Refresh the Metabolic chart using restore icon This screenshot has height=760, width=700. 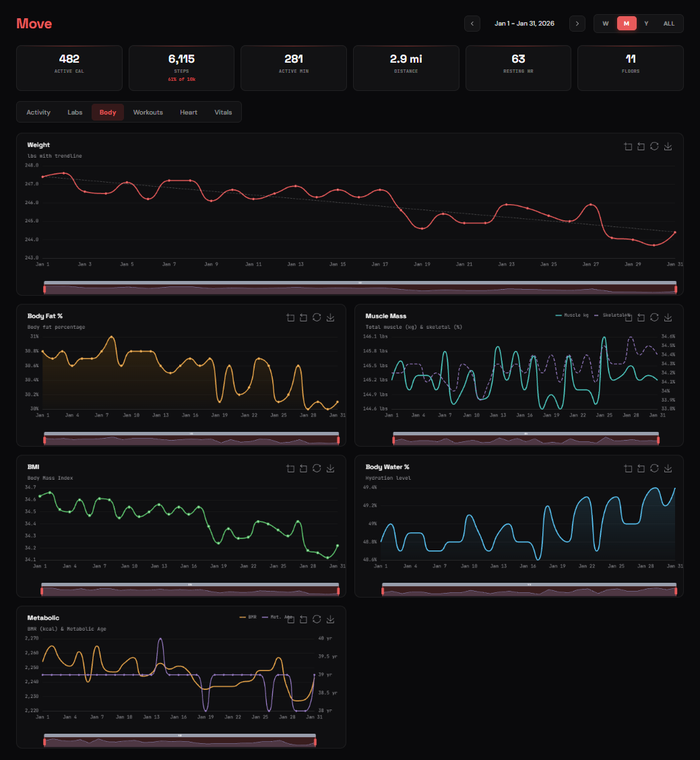[317, 619]
